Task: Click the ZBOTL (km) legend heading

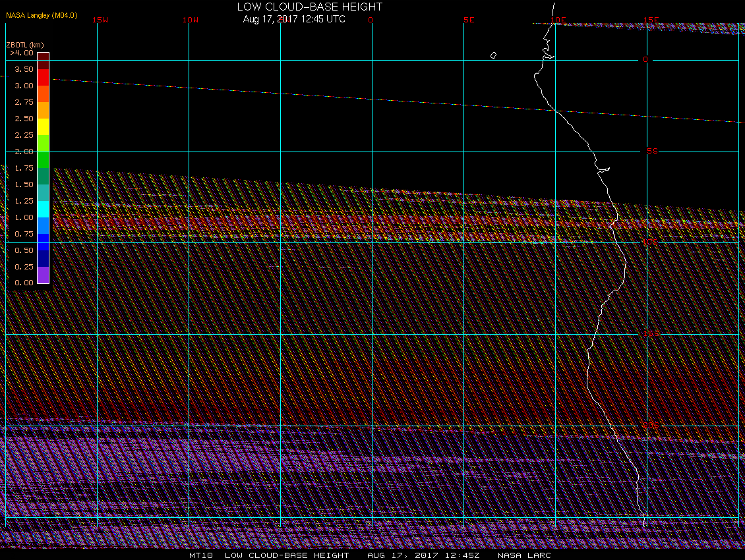Action: [x=24, y=45]
